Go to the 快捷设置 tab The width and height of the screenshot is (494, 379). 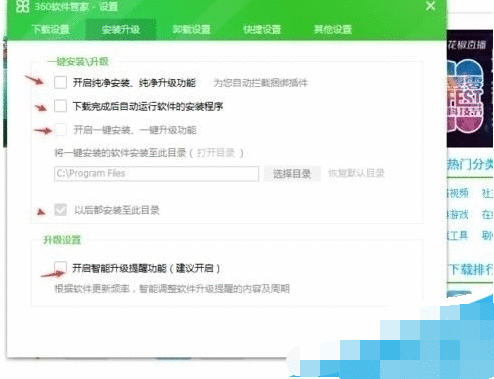(x=262, y=29)
